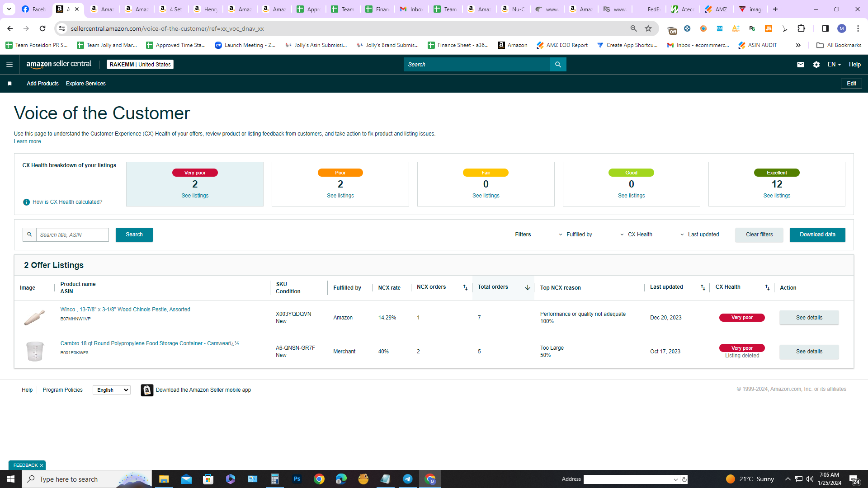Go back with the browser back arrow
The height and width of the screenshot is (488, 868).
pos(10,28)
